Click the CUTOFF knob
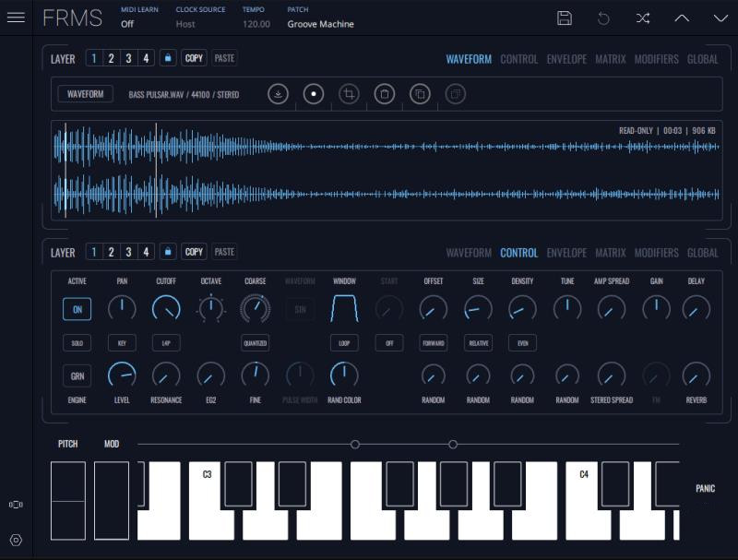Viewport: 738px width, 560px height. click(x=166, y=308)
